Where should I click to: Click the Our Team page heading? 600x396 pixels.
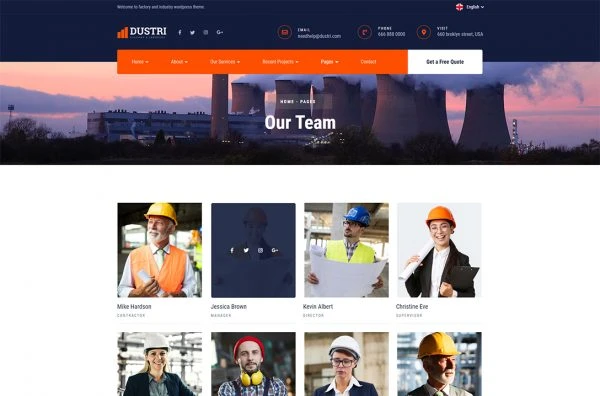pos(300,123)
